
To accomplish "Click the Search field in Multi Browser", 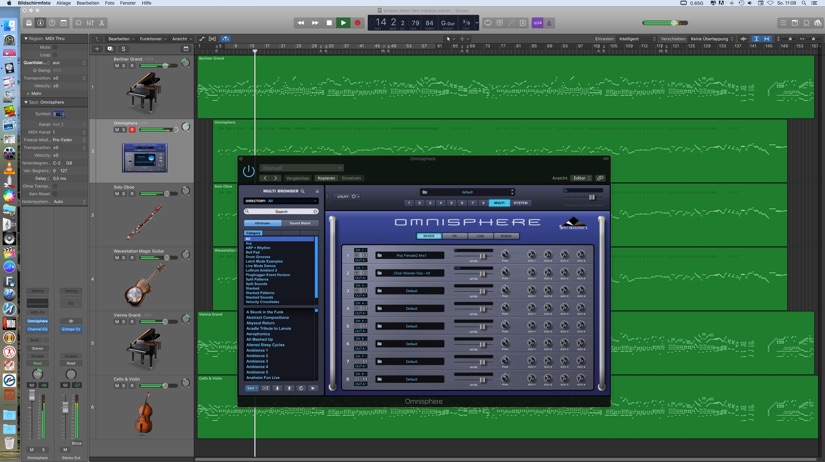I will pos(281,212).
